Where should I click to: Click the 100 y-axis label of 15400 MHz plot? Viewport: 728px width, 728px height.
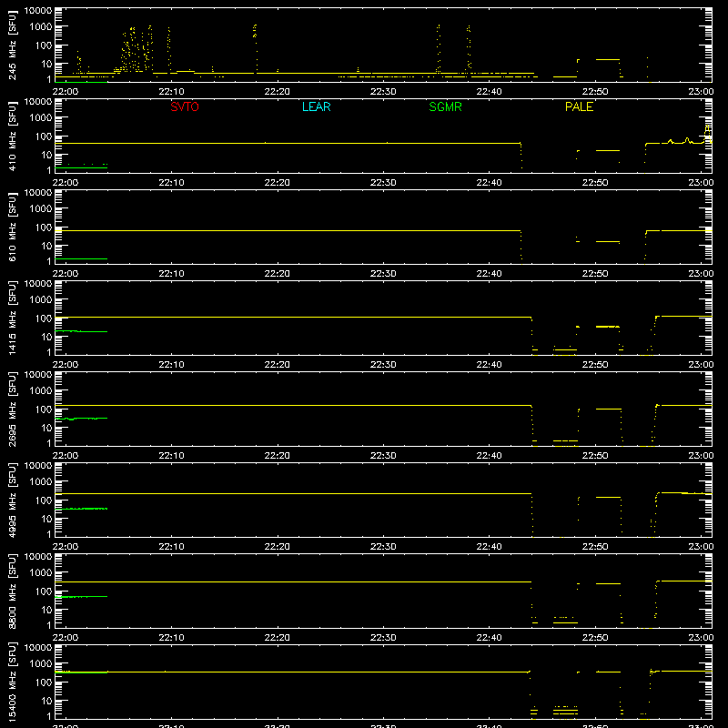[x=44, y=682]
